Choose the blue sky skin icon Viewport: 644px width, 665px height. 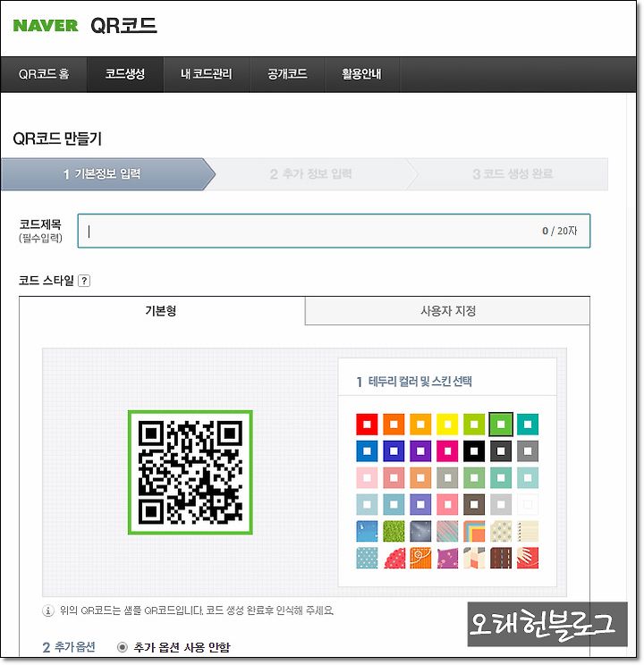367,531
